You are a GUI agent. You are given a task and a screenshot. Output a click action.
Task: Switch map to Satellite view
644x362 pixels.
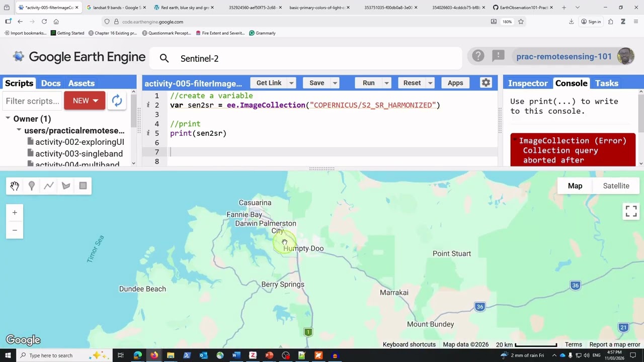pyautogui.click(x=616, y=186)
